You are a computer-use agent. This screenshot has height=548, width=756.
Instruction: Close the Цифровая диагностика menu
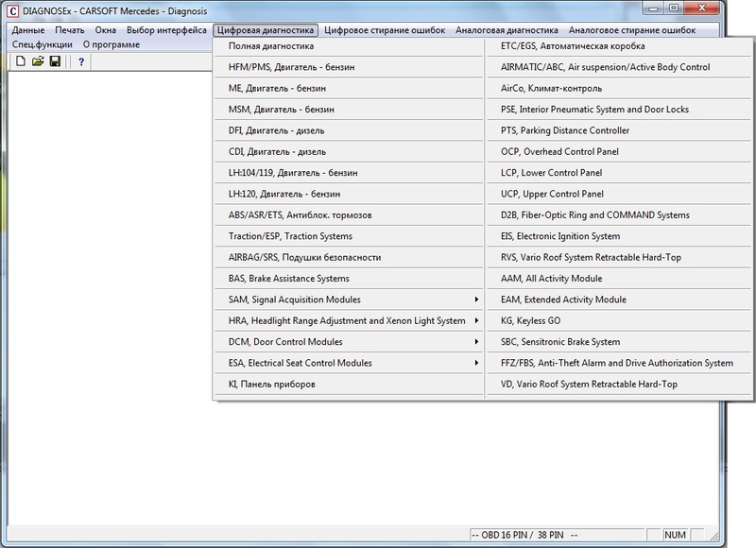pyautogui.click(x=266, y=30)
